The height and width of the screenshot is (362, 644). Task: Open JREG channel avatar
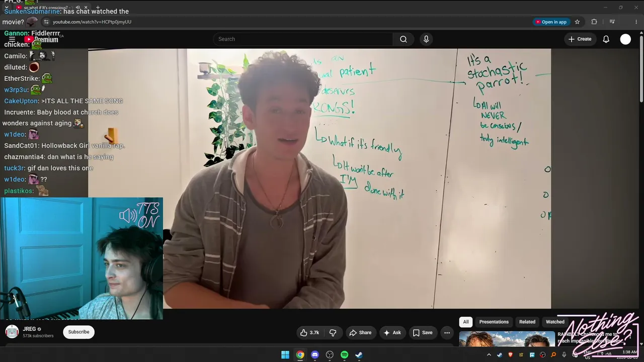point(12,332)
